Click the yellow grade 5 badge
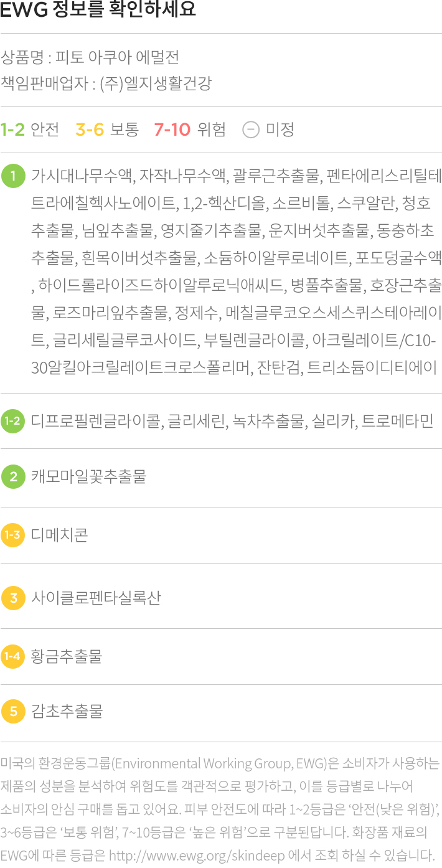 13,711
